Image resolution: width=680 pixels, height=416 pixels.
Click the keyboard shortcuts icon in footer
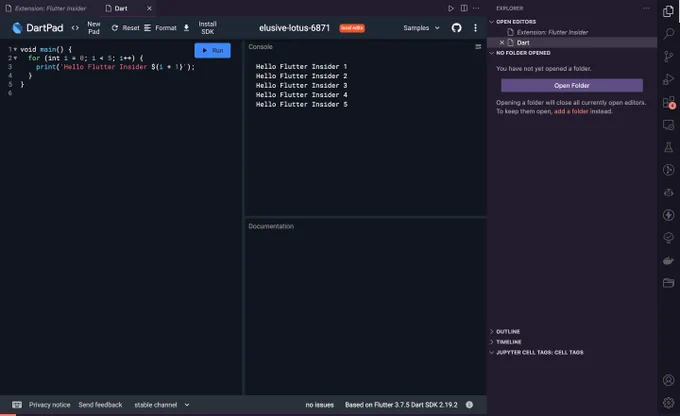[17, 405]
